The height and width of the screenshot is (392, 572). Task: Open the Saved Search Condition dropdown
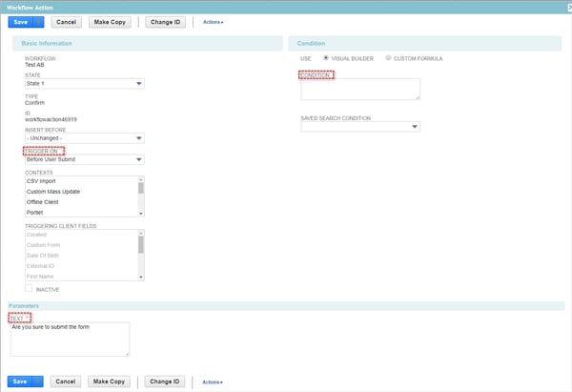point(360,127)
